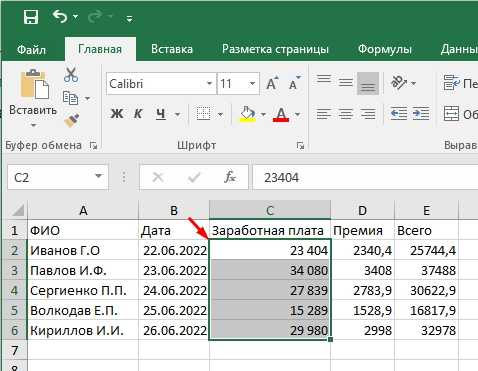This screenshot has width=478, height=371.
Task: Select column B header
Action: (174, 210)
